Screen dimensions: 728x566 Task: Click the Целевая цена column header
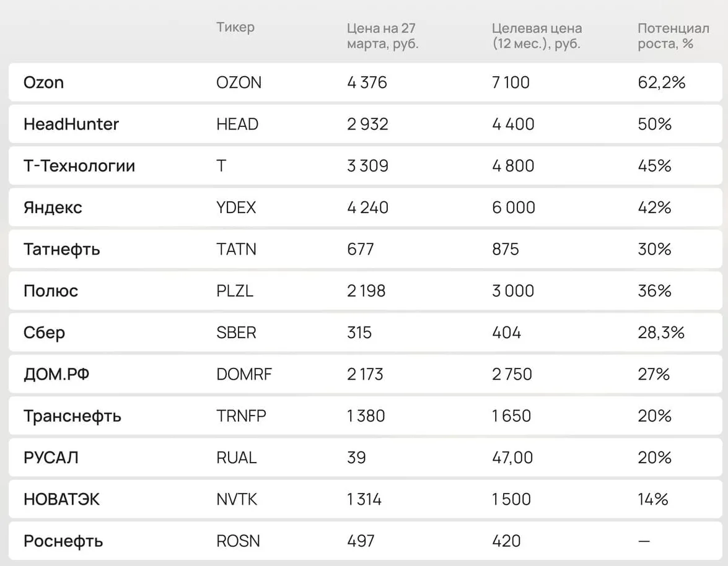point(537,36)
